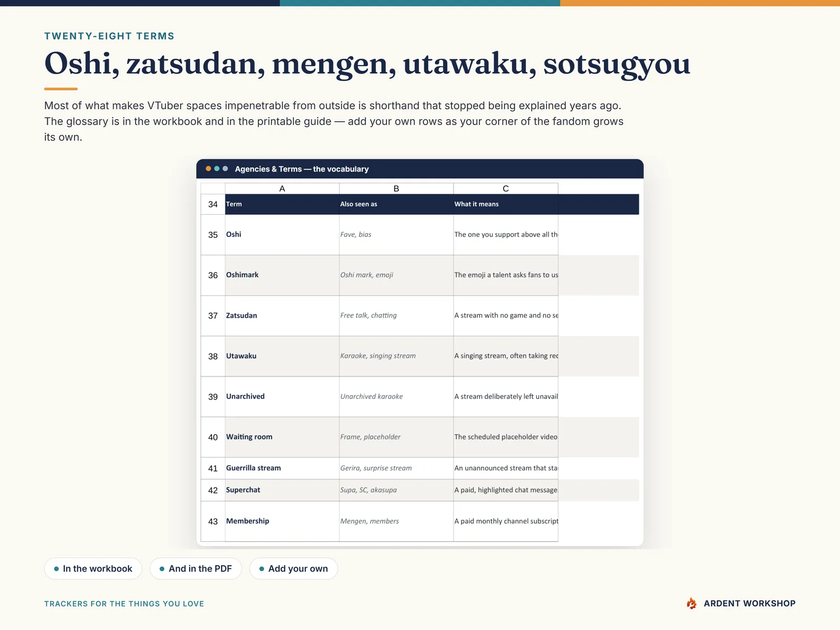The width and height of the screenshot is (840, 630).
Task: Click the 'Free talk, chatting' cell
Action: click(x=396, y=316)
